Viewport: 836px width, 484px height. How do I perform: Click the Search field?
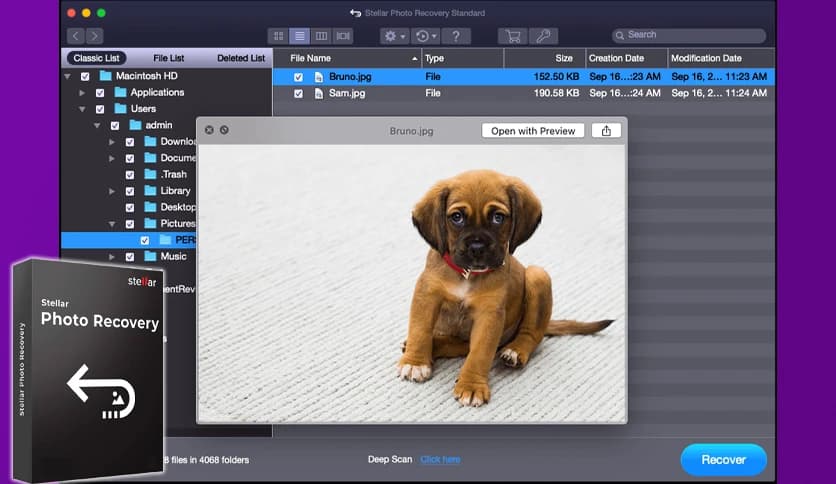pyautogui.click(x=689, y=36)
